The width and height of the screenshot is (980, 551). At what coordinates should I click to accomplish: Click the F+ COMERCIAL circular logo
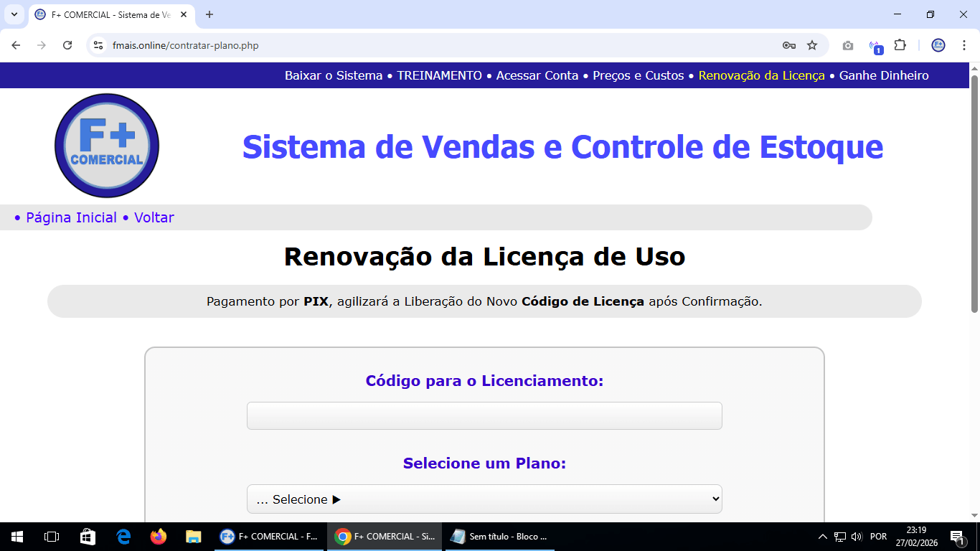click(106, 145)
